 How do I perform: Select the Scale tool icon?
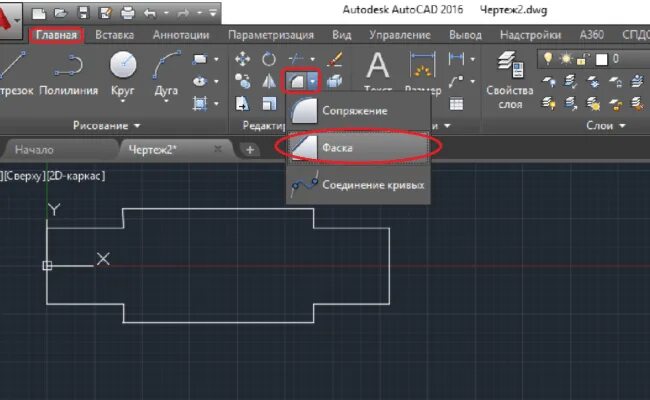tap(269, 104)
